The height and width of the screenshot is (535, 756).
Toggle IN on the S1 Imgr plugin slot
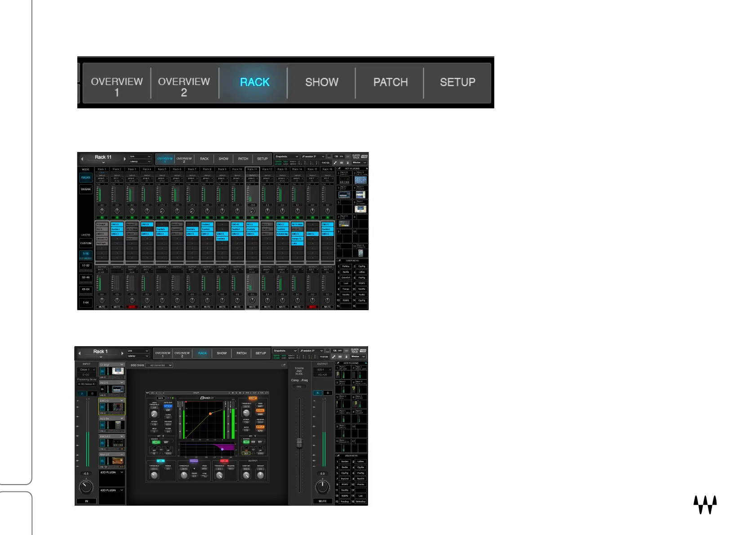(102, 371)
